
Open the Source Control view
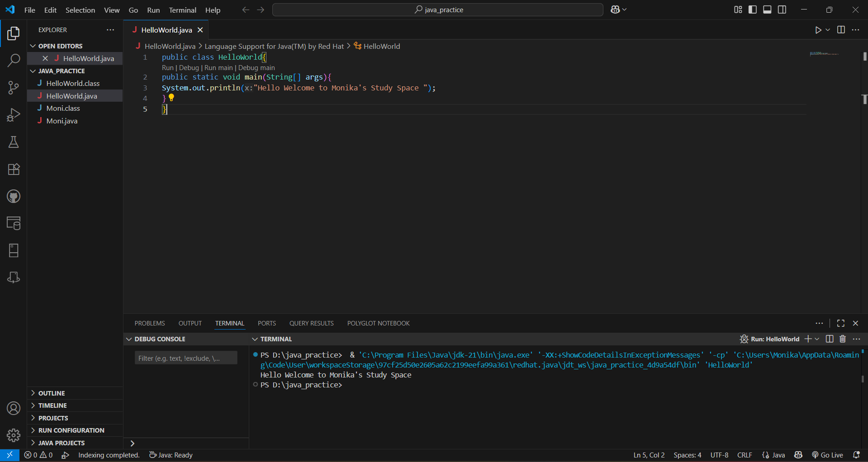click(14, 88)
